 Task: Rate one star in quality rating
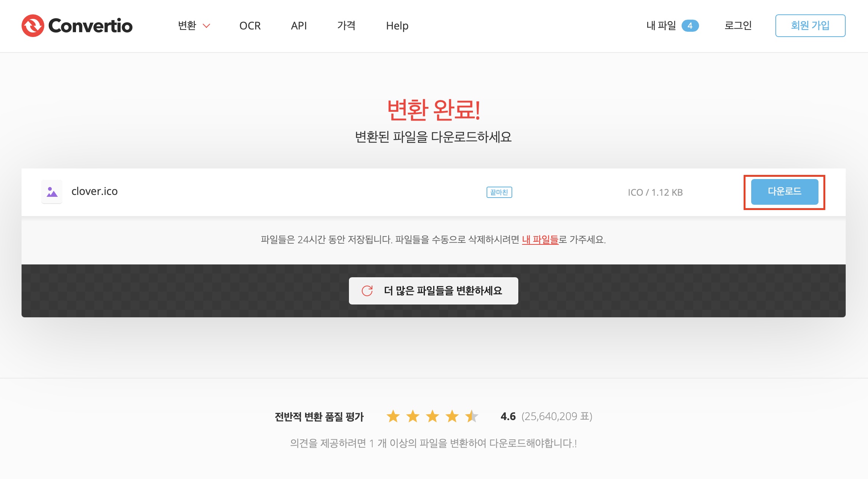pos(393,416)
